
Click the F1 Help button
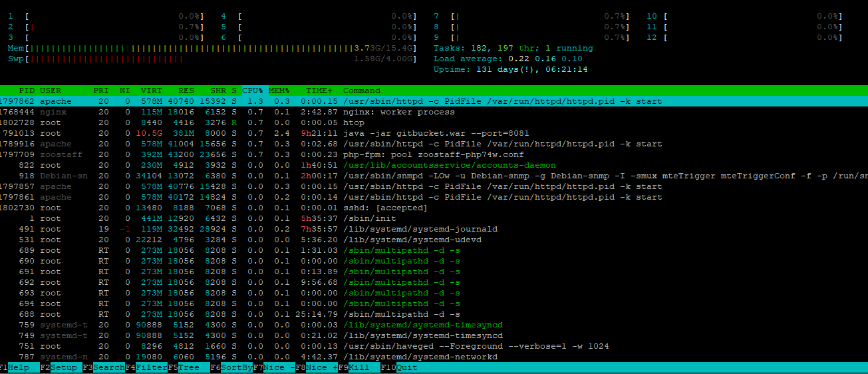[18, 367]
